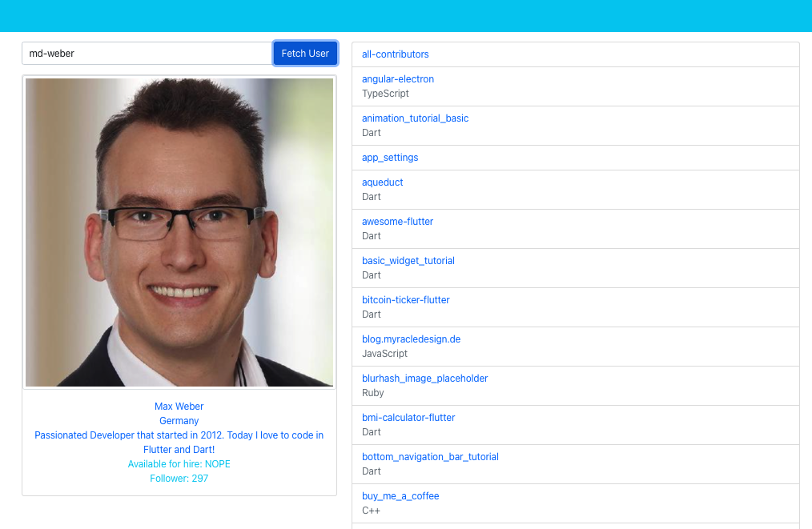Viewport: 812px width, 529px height.
Task: Click Ruby label under blurhash_image_placeholder
Action: [x=373, y=393]
